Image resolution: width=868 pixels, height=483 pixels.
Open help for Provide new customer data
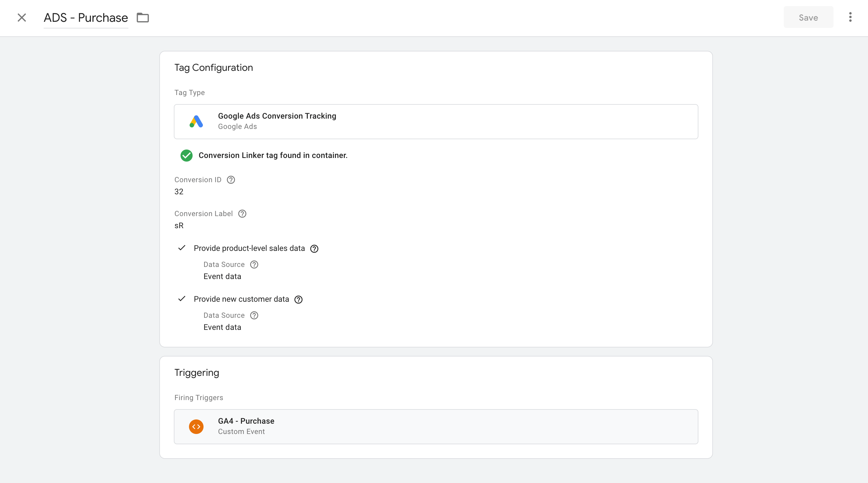[299, 300]
